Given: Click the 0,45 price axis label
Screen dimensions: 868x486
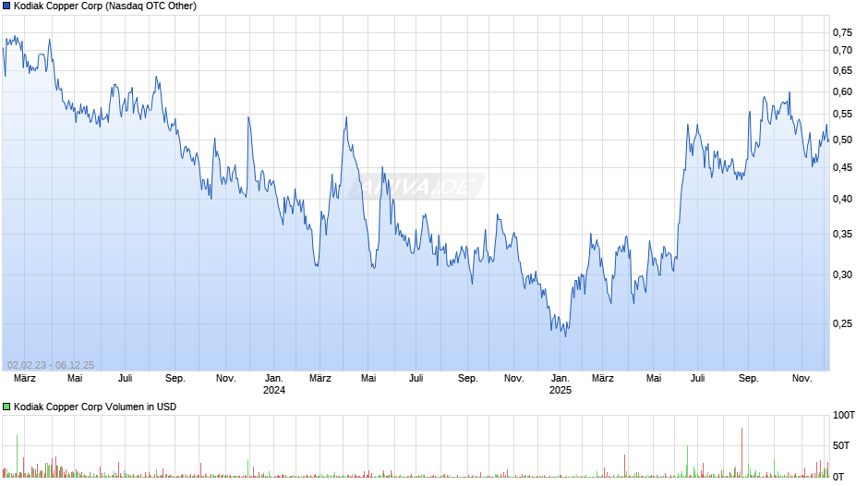Looking at the screenshot, I should click(x=842, y=168).
